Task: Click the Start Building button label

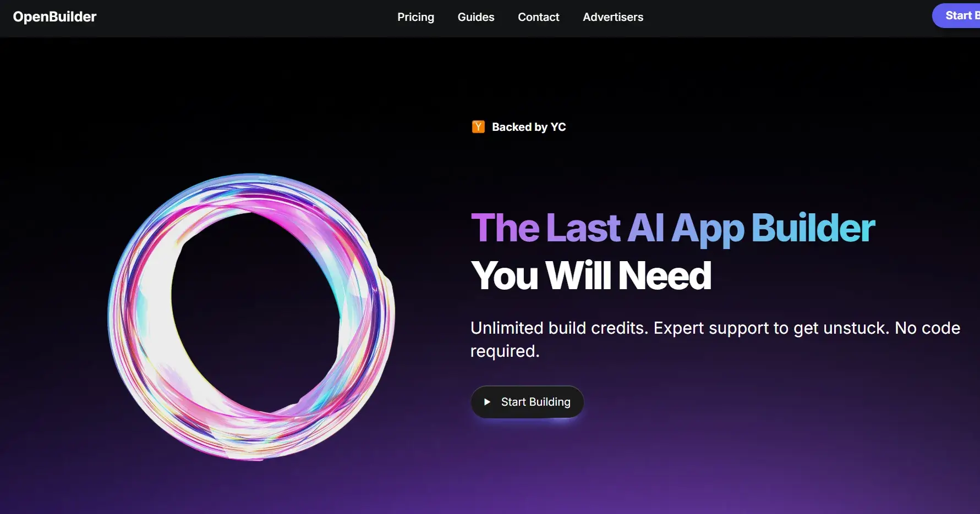Action: click(x=535, y=402)
